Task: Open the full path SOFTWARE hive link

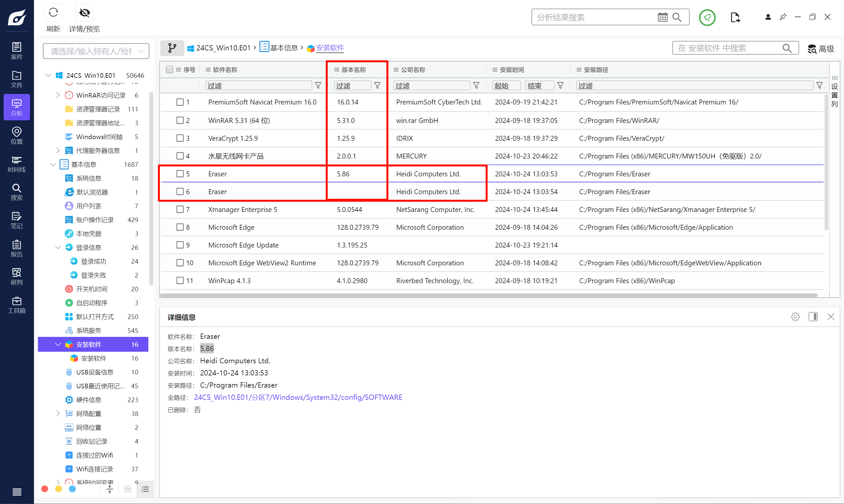Action: point(298,397)
